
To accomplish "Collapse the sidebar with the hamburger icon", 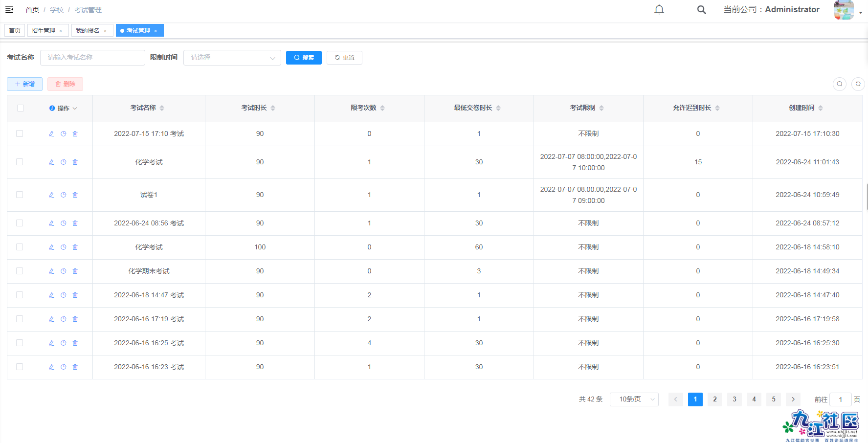I will (9, 9).
